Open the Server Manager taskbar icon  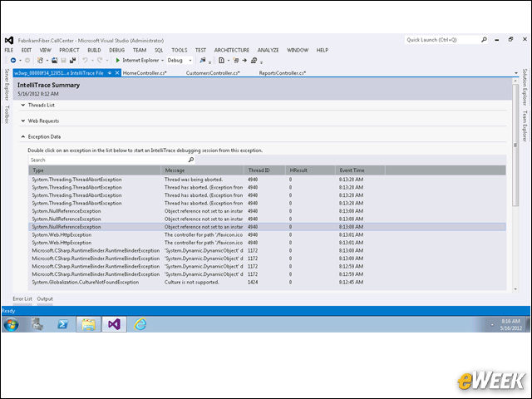point(37,324)
